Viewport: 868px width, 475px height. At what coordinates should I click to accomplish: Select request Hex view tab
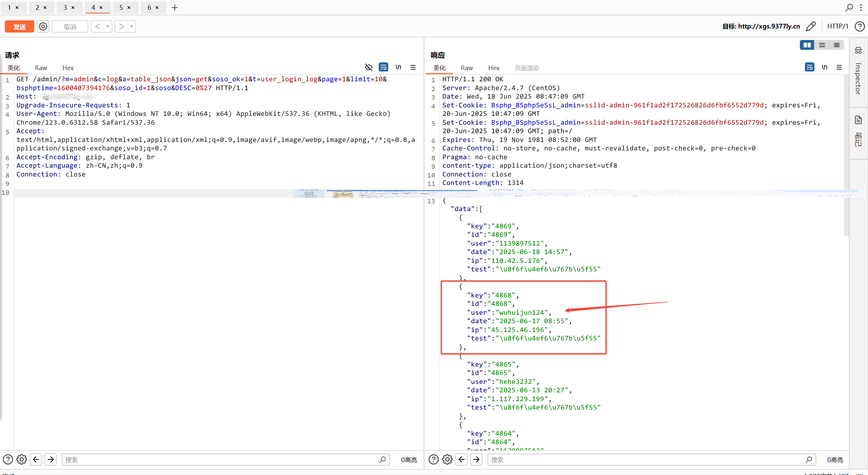tap(68, 68)
